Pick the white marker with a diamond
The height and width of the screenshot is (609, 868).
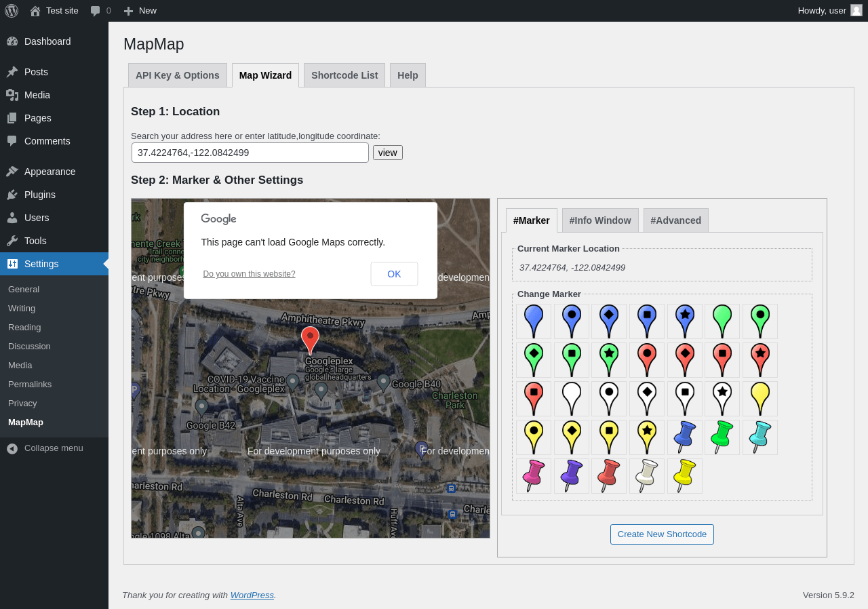click(x=647, y=399)
